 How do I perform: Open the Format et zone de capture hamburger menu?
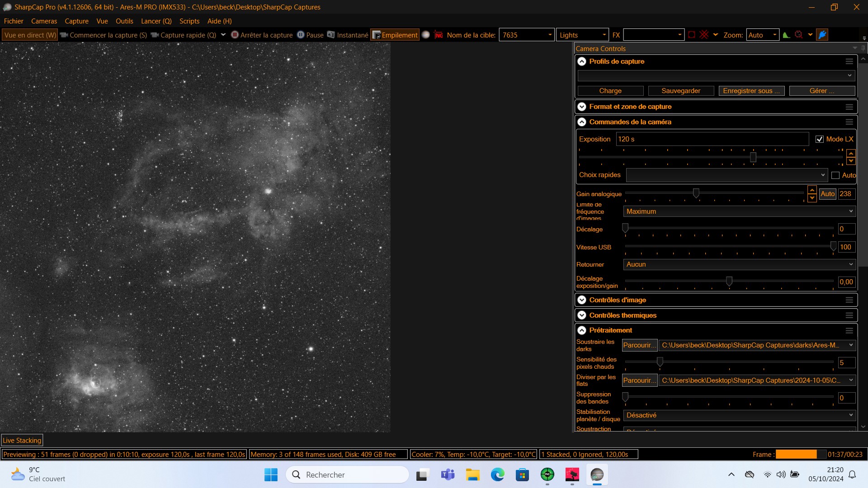pos(849,107)
